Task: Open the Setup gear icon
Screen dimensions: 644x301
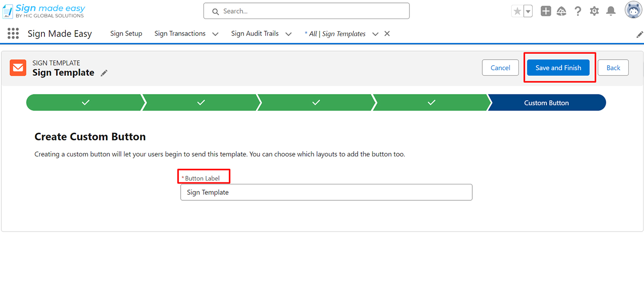Action: [x=594, y=11]
